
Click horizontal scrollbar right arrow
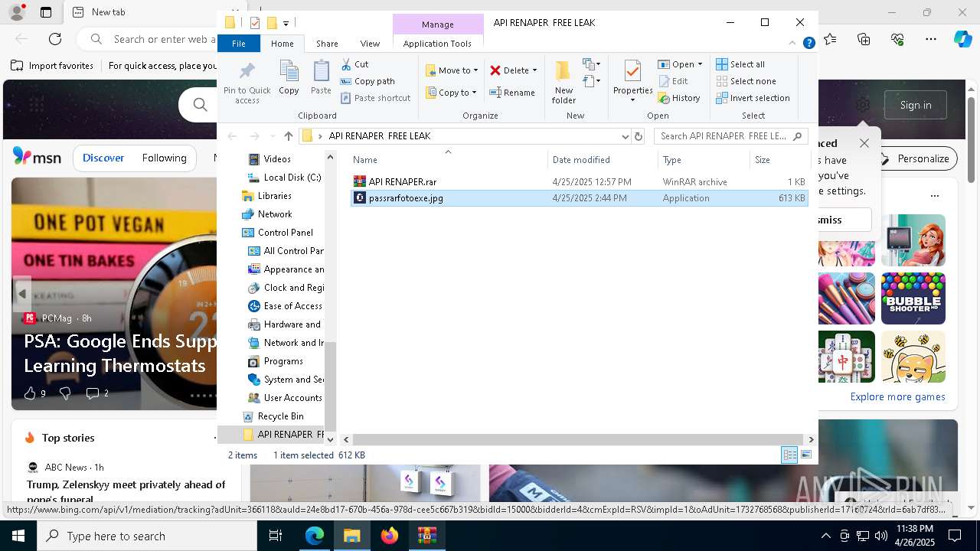pos(811,440)
